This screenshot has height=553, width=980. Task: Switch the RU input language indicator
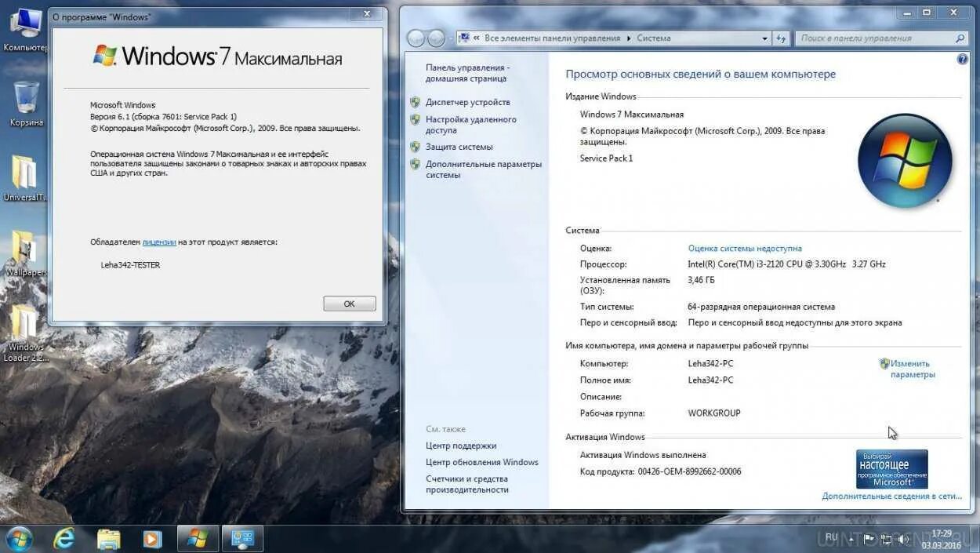pyautogui.click(x=833, y=539)
